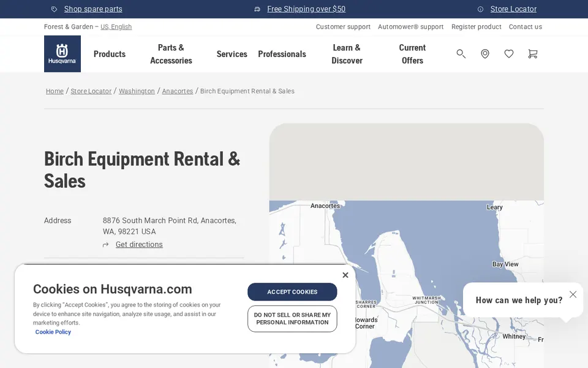Open Learn & Discover menu

pos(347,54)
